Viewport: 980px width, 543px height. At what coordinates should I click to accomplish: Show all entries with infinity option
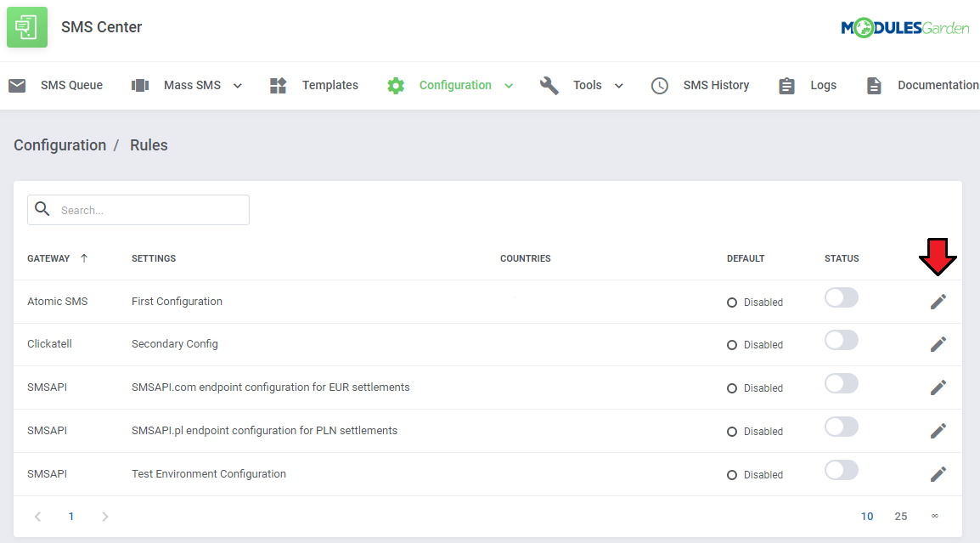[935, 516]
